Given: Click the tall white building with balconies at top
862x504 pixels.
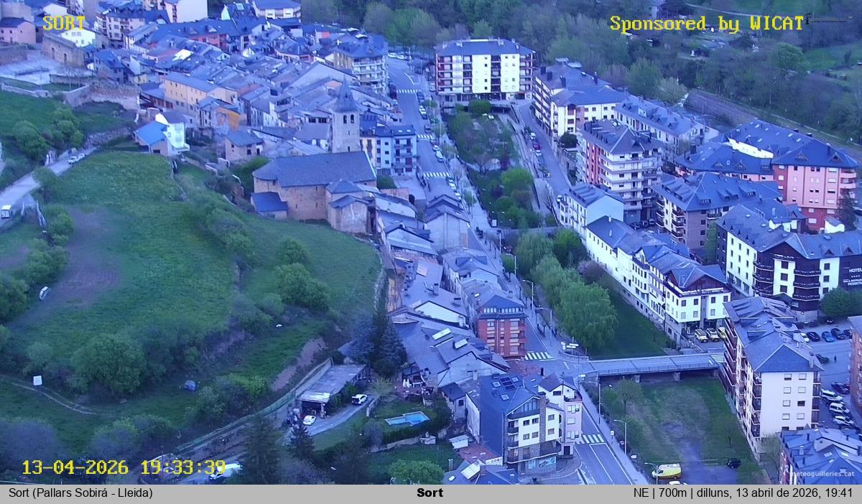Looking at the screenshot, I should tap(483, 71).
